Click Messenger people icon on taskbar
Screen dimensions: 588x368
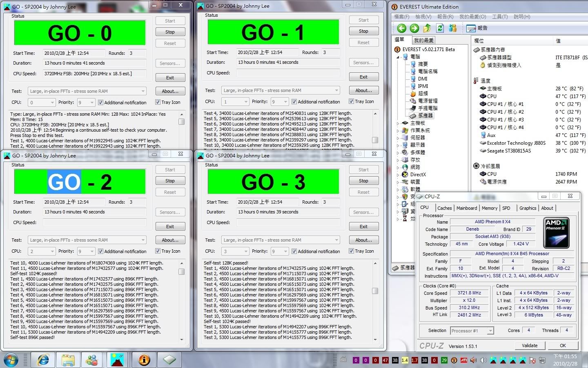pyautogui.click(x=93, y=360)
